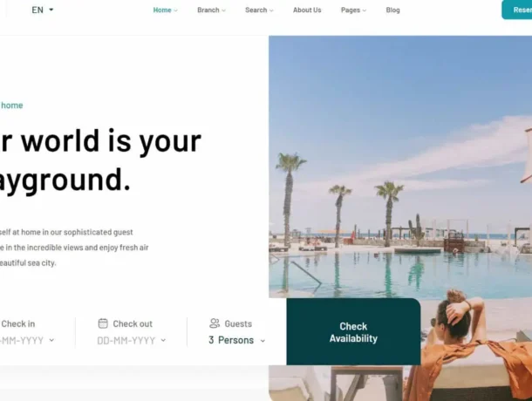Viewport: 532px width, 401px height.
Task: Open the EN language dropdown
Action: (43, 10)
